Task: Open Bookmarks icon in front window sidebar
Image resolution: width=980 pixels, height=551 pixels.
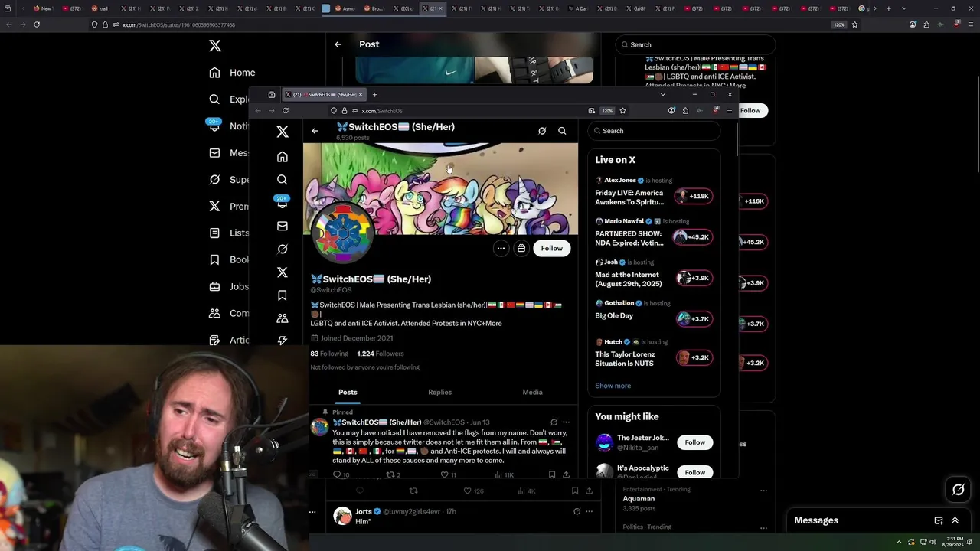Action: click(x=283, y=295)
